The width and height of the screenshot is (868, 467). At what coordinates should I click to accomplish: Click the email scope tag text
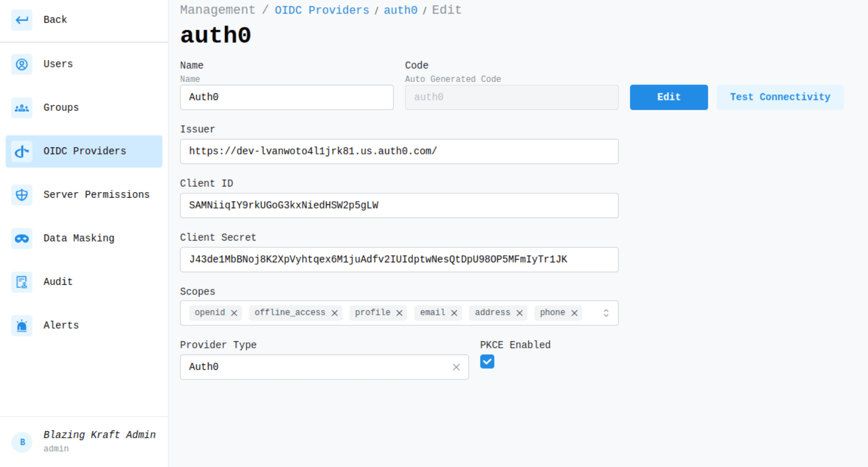[432, 312]
